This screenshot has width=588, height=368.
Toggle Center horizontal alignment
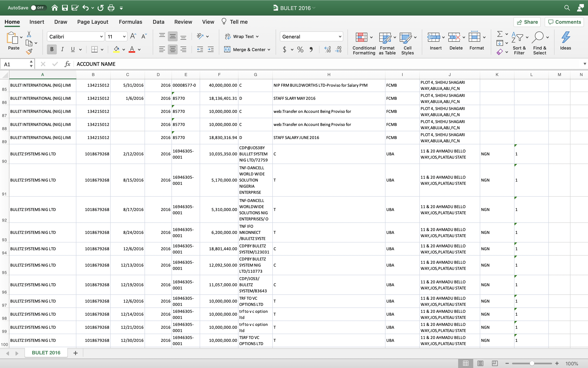coord(173,49)
